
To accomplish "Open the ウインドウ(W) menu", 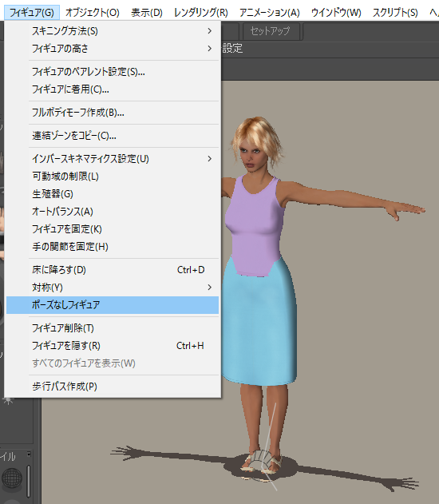I will pos(336,13).
